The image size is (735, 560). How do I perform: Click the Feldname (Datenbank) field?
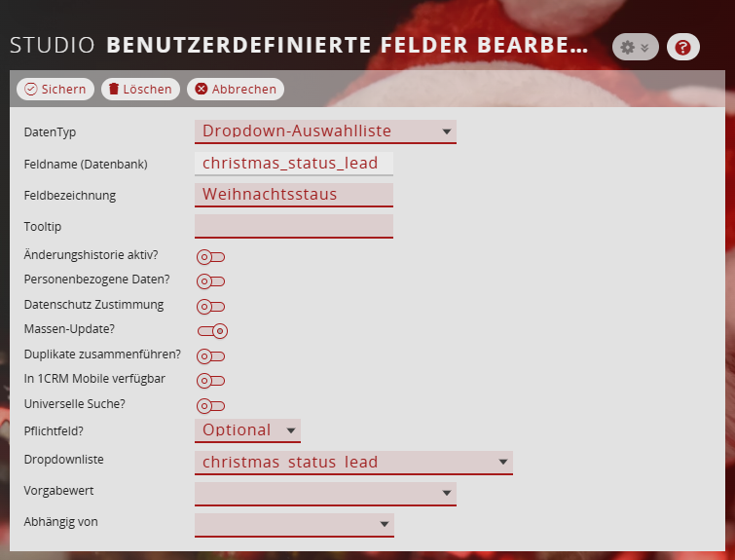pyautogui.click(x=294, y=164)
